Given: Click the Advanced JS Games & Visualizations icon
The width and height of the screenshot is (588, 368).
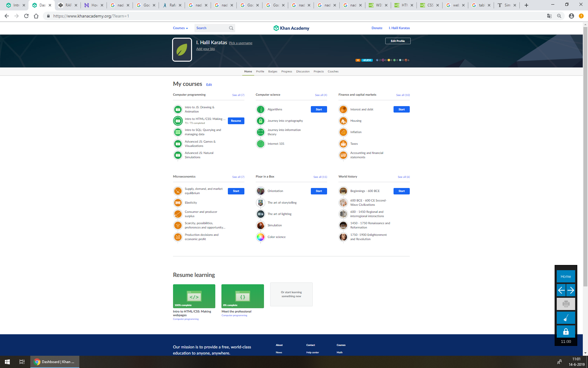Looking at the screenshot, I should tap(178, 144).
